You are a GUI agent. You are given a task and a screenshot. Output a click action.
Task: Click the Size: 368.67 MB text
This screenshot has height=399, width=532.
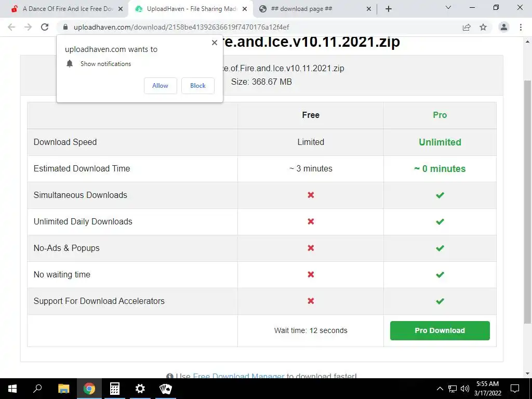pyautogui.click(x=262, y=82)
